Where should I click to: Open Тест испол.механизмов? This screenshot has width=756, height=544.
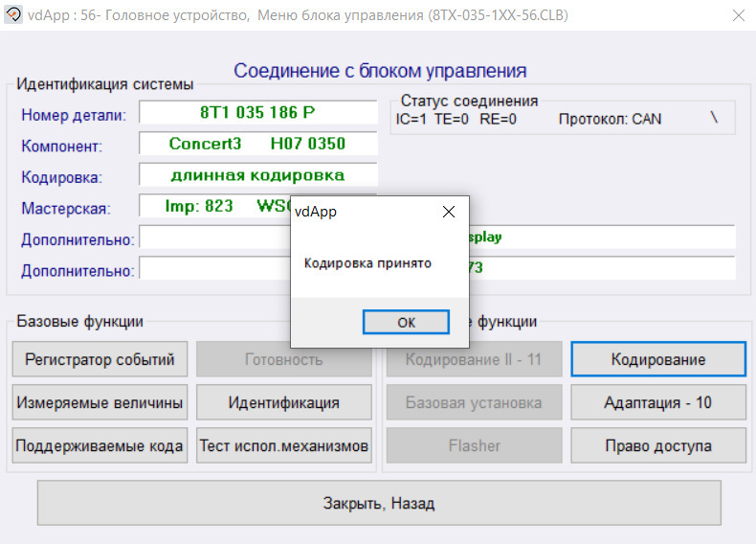[284, 445]
